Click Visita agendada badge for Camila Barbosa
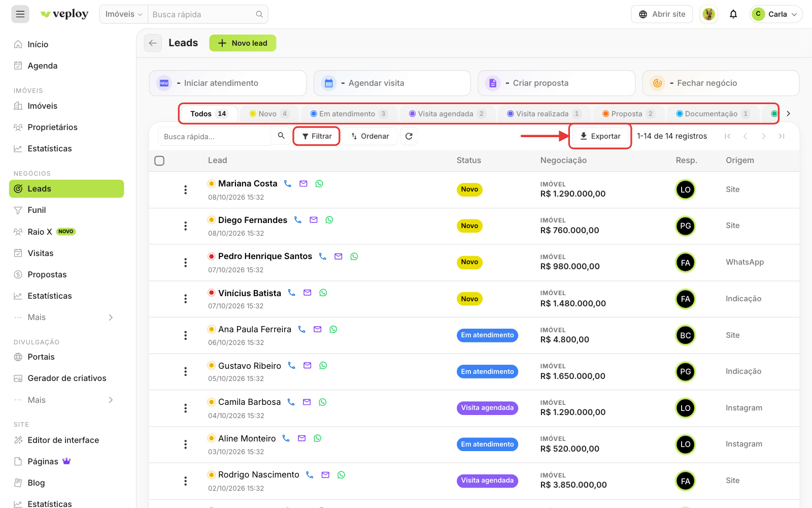This screenshot has height=508, width=812. pos(487,408)
